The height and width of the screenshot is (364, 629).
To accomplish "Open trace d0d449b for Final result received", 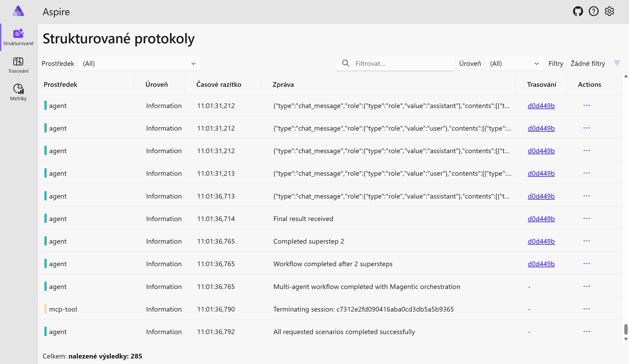I will 541,219.
